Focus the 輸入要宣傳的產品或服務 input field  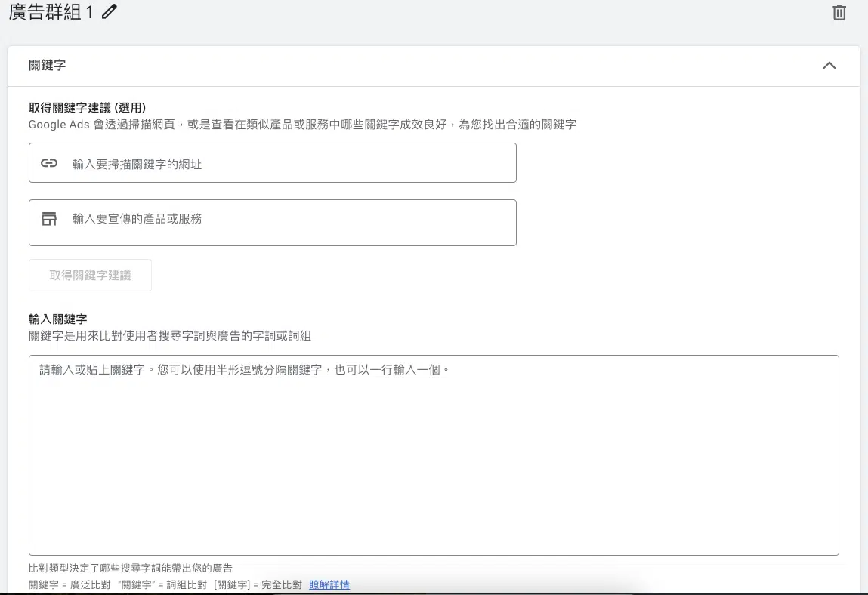pyautogui.click(x=287, y=220)
